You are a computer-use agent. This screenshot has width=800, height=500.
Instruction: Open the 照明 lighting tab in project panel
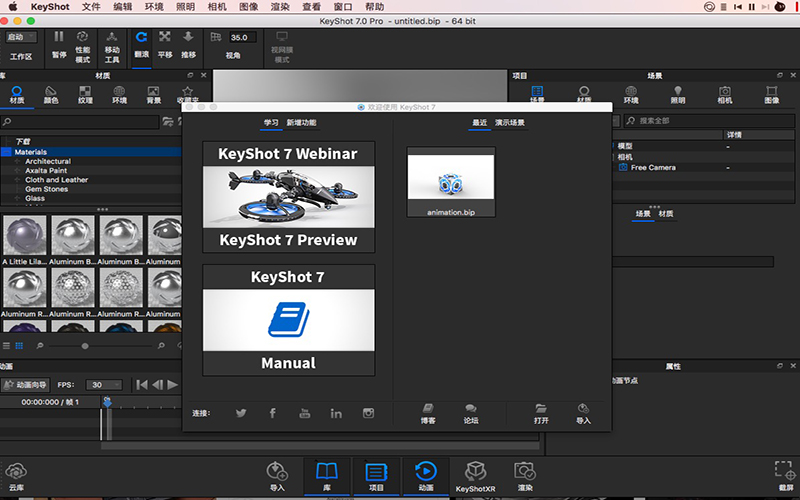click(x=678, y=95)
